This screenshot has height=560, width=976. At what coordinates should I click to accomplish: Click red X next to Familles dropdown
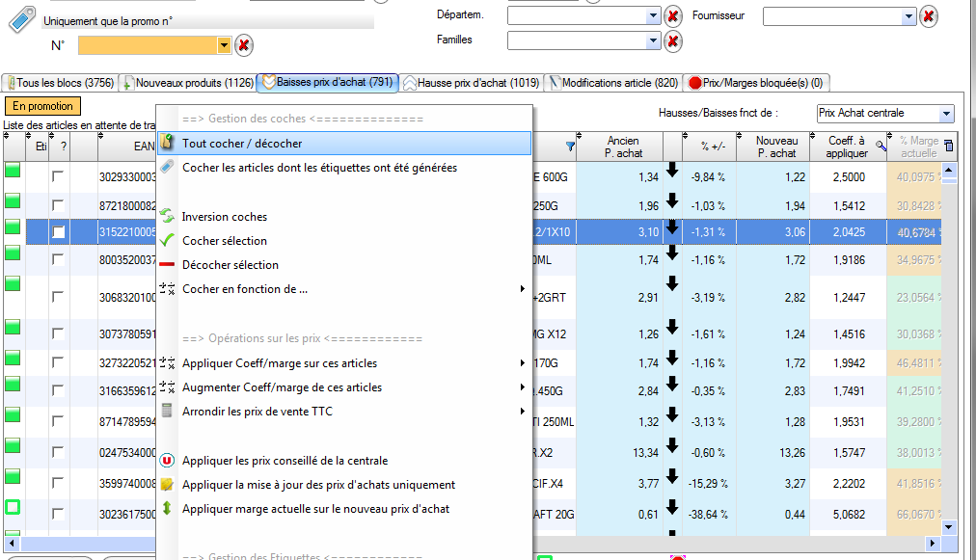click(x=673, y=40)
